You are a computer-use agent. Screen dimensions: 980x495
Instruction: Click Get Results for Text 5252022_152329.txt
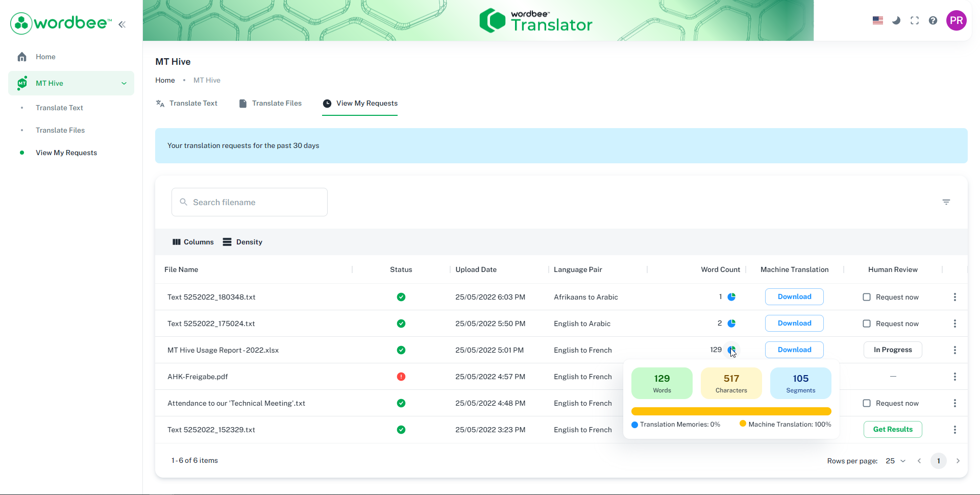892,429
